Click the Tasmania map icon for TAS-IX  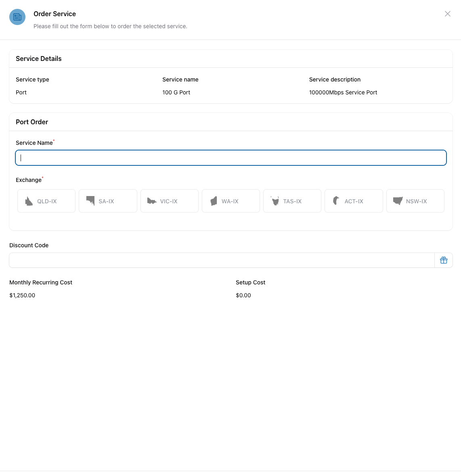(275, 201)
